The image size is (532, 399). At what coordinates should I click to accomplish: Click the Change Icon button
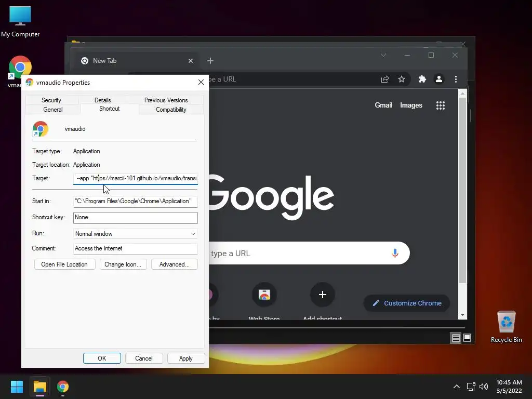123,264
